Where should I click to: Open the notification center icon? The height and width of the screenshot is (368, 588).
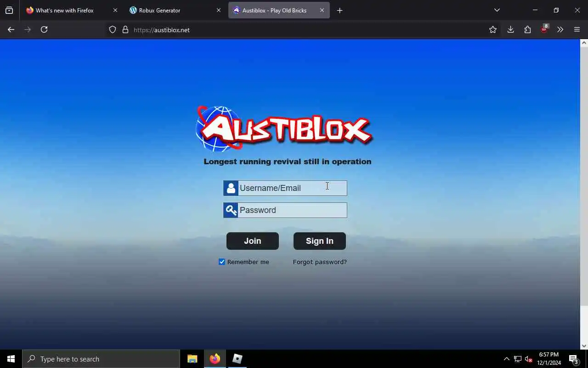pyautogui.click(x=573, y=359)
